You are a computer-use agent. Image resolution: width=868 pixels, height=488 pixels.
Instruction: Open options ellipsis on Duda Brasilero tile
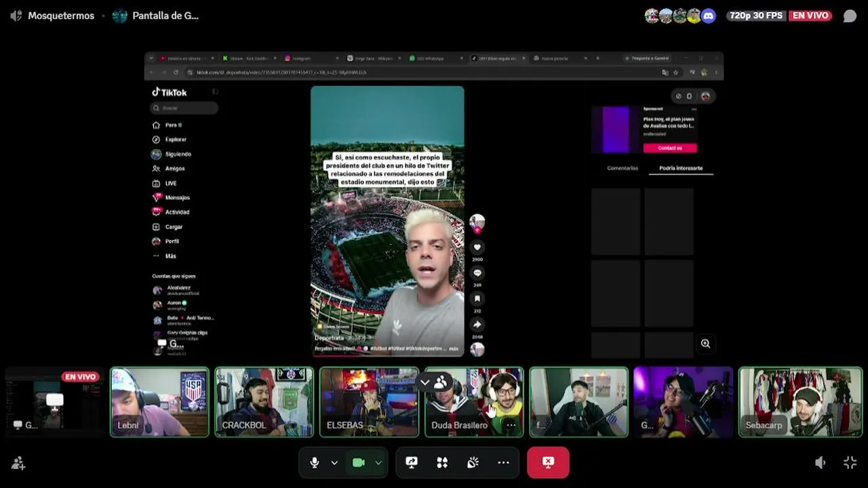tap(511, 426)
